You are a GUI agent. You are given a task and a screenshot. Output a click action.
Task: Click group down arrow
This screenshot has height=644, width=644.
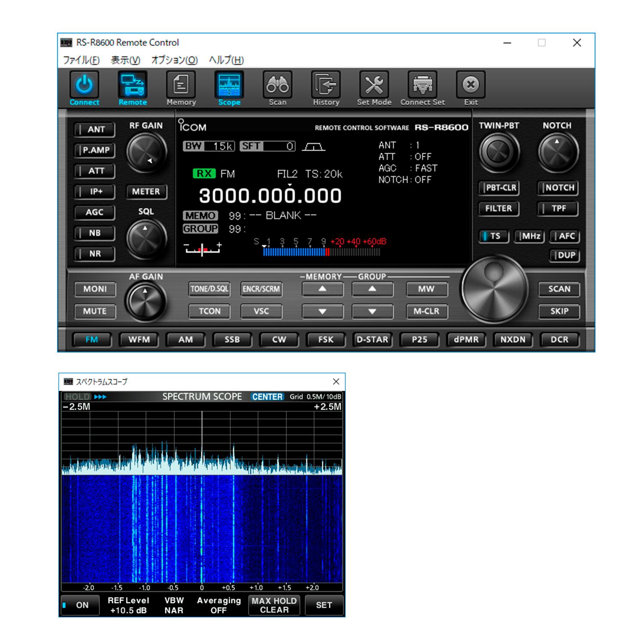tap(373, 311)
